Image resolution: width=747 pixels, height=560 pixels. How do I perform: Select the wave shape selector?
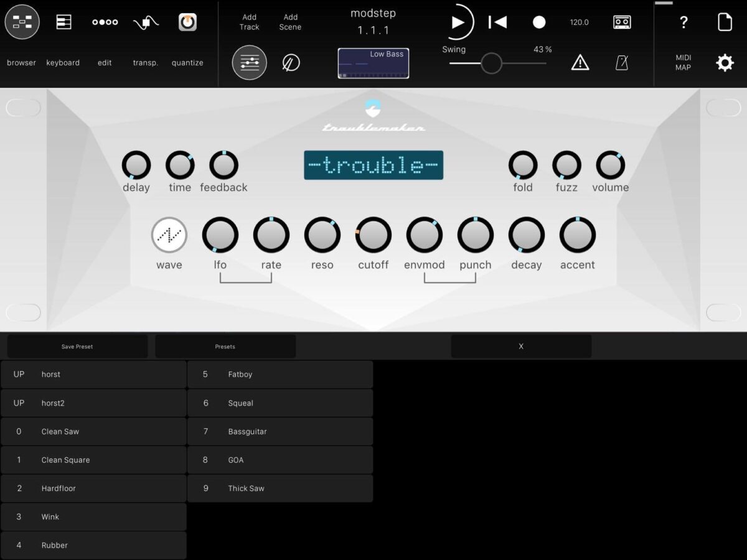[169, 235]
